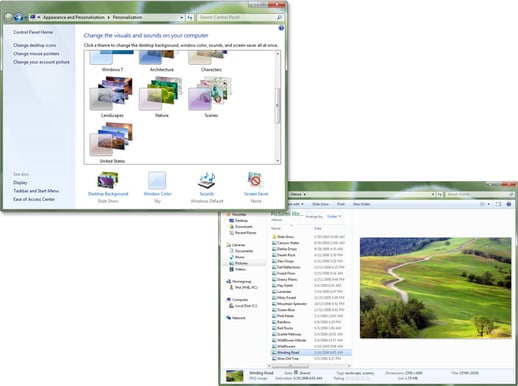
Task: Open Arrange by Folder dropdown
Action: click(334, 217)
